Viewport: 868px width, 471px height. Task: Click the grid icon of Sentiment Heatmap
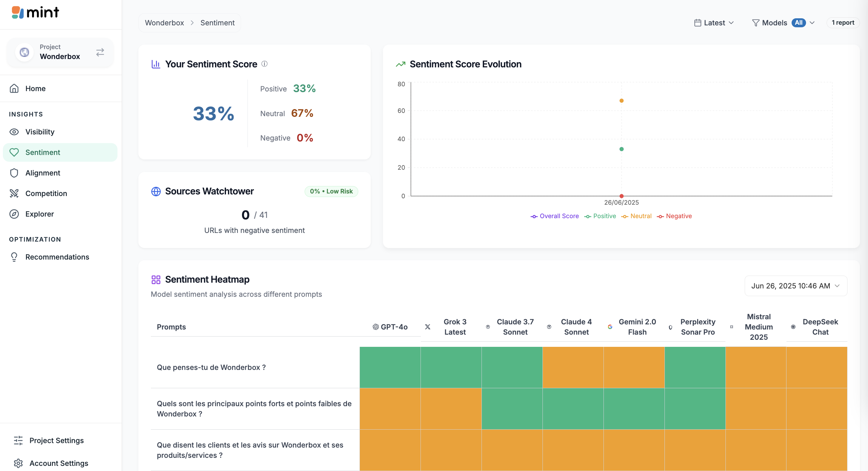(156, 279)
